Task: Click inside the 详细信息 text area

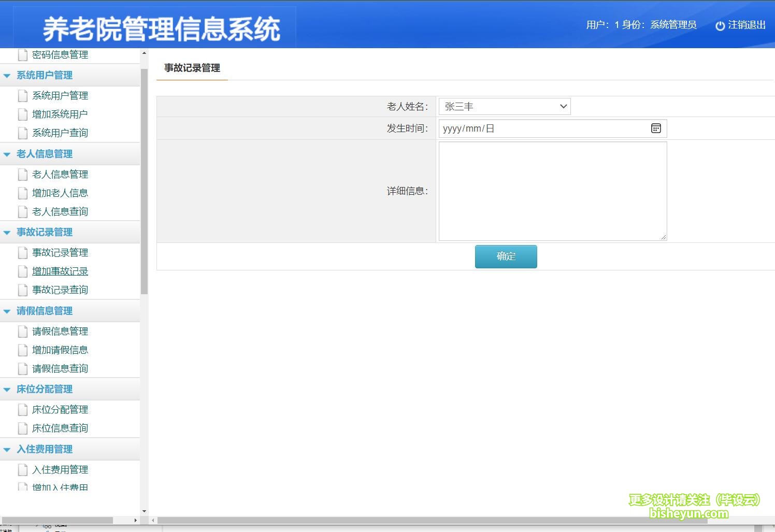Action: [552, 191]
